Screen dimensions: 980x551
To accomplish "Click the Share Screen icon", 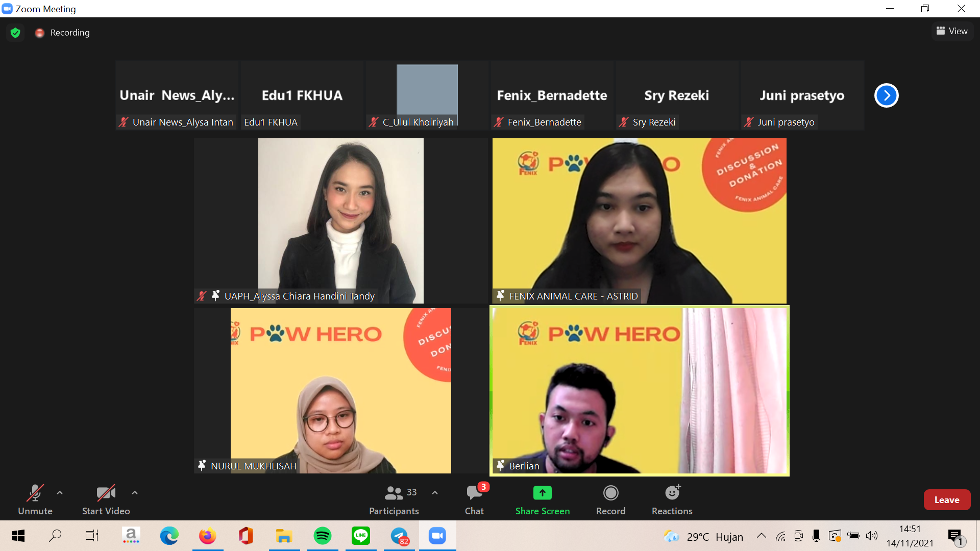I will [x=542, y=493].
